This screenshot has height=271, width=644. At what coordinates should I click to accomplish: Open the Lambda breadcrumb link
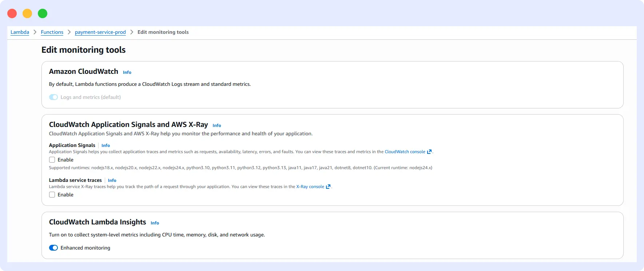20,32
